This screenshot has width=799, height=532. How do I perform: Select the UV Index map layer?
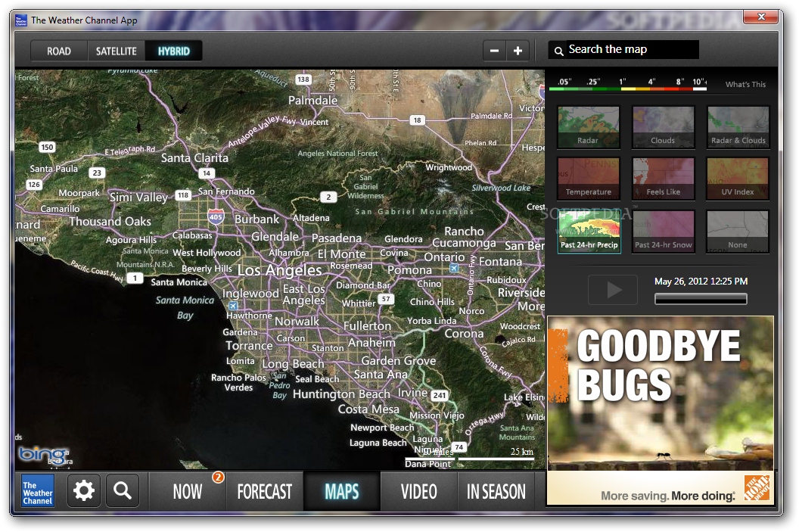pyautogui.click(x=738, y=179)
